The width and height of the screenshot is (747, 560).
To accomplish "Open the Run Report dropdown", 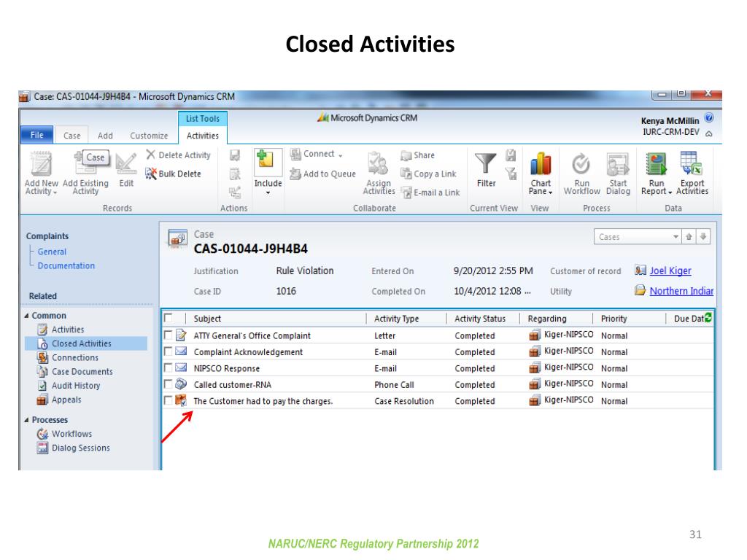I will [x=656, y=172].
